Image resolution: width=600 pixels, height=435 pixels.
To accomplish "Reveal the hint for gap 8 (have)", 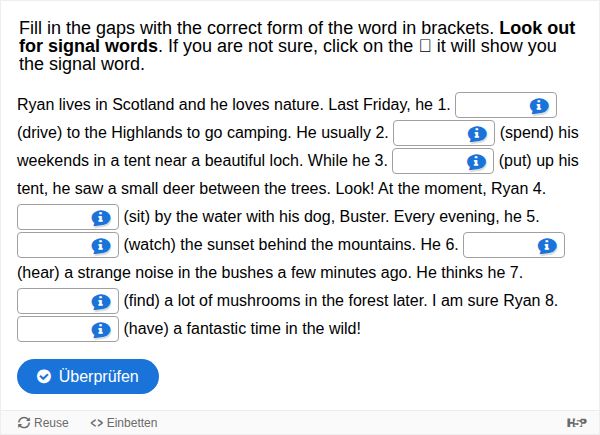I will coord(101,329).
